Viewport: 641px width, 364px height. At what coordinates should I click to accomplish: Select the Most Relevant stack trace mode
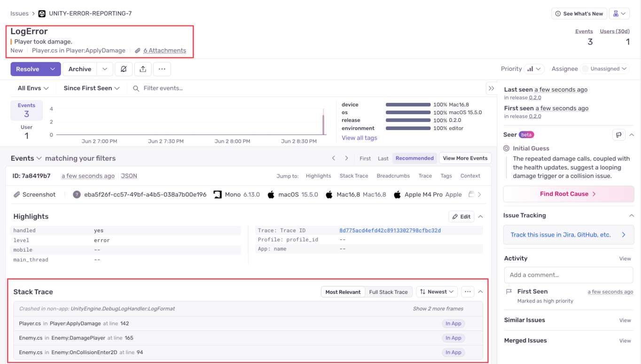(343, 292)
